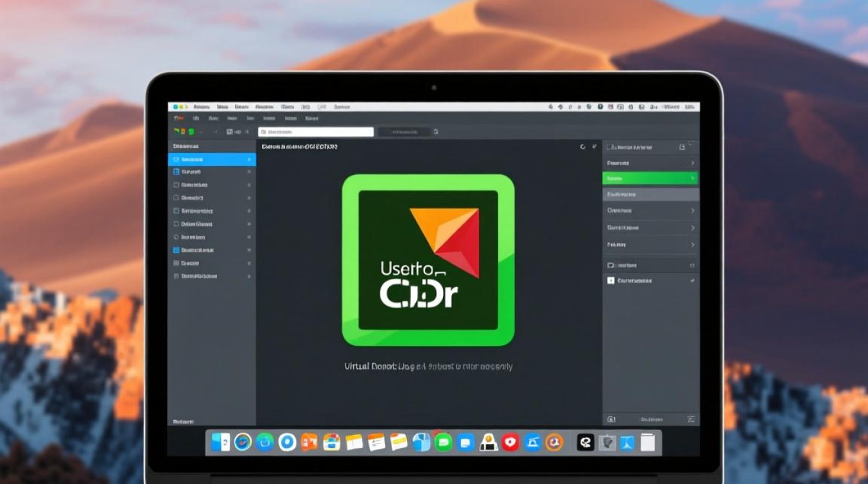The image size is (868, 484).
Task: Launch Safari compass icon in dock
Action: (x=243, y=442)
